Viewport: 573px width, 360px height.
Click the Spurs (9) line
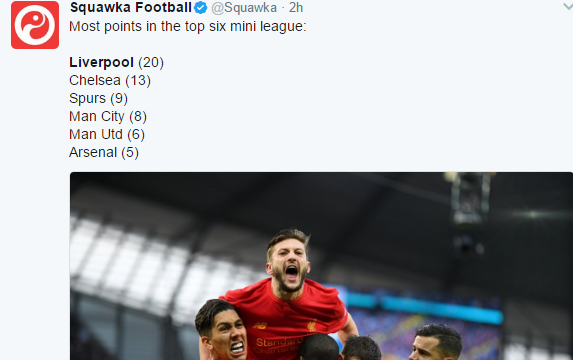(98, 98)
